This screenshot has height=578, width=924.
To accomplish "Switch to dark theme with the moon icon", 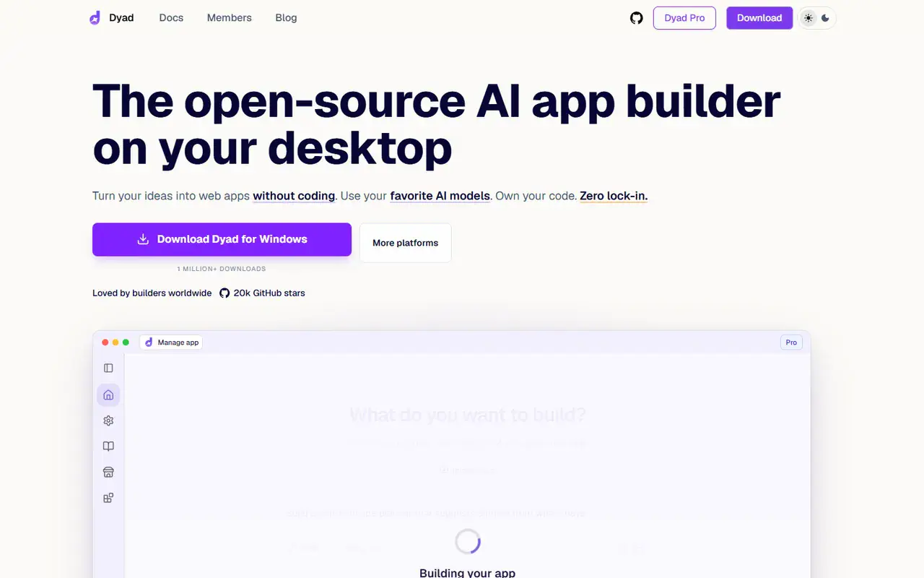I will 826,18.
